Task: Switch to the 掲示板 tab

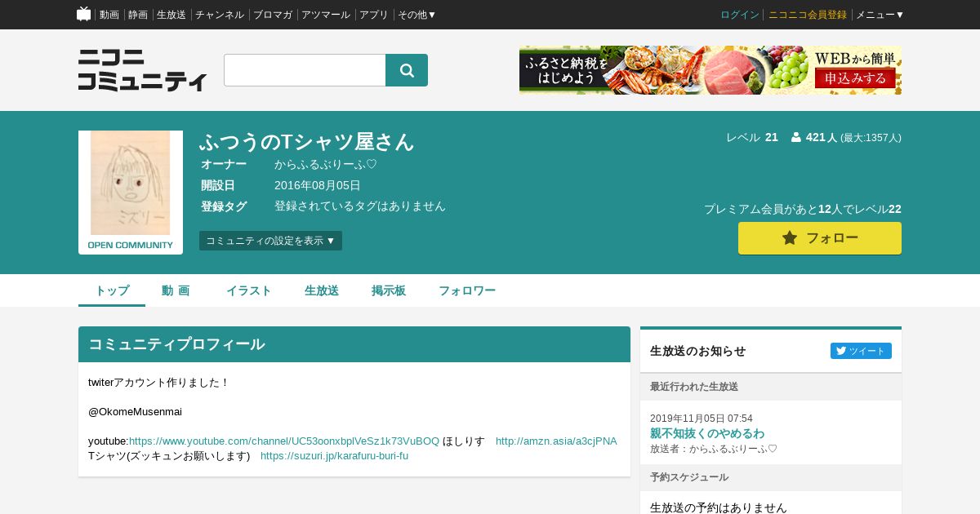Action: click(389, 290)
